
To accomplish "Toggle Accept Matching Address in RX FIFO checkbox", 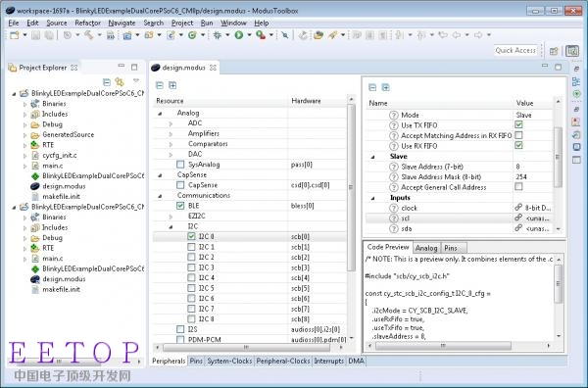I will click(518, 135).
